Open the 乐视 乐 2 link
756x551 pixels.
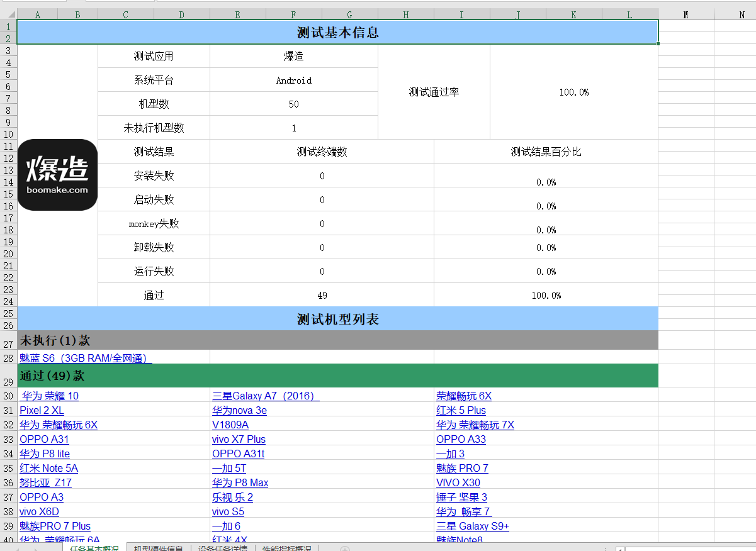(x=232, y=497)
